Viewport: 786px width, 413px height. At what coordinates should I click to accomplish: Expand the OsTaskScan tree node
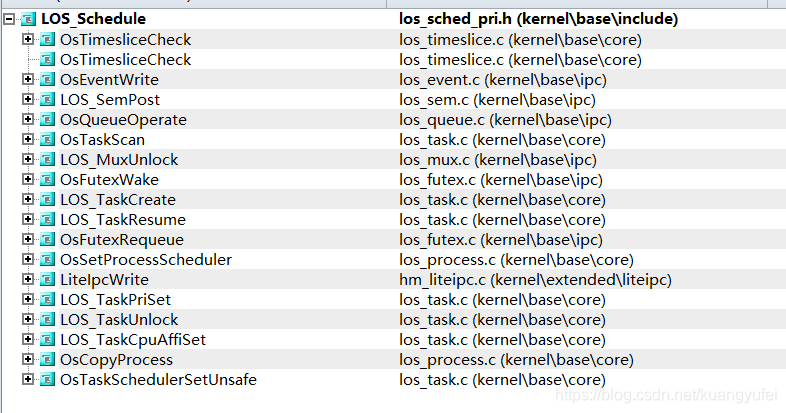pos(28,139)
